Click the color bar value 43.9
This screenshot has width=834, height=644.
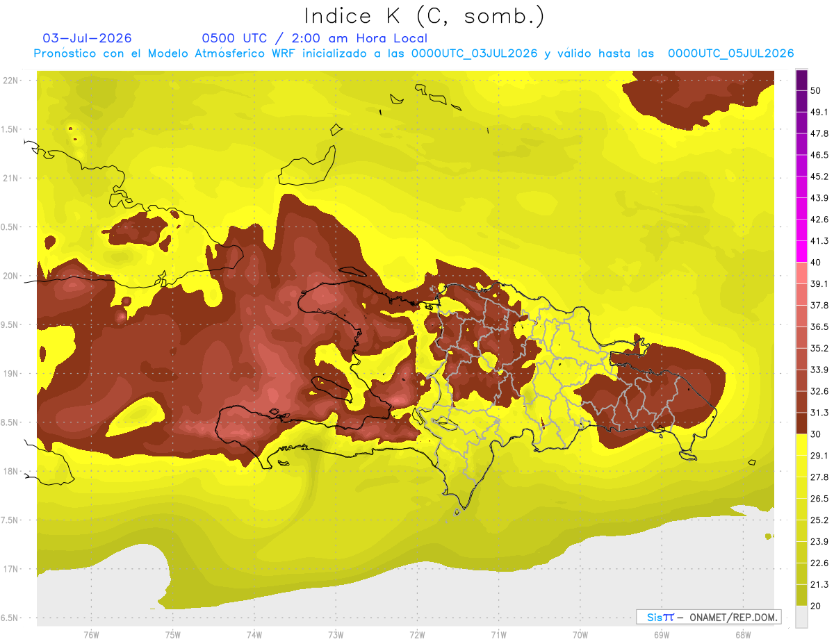pyautogui.click(x=819, y=198)
